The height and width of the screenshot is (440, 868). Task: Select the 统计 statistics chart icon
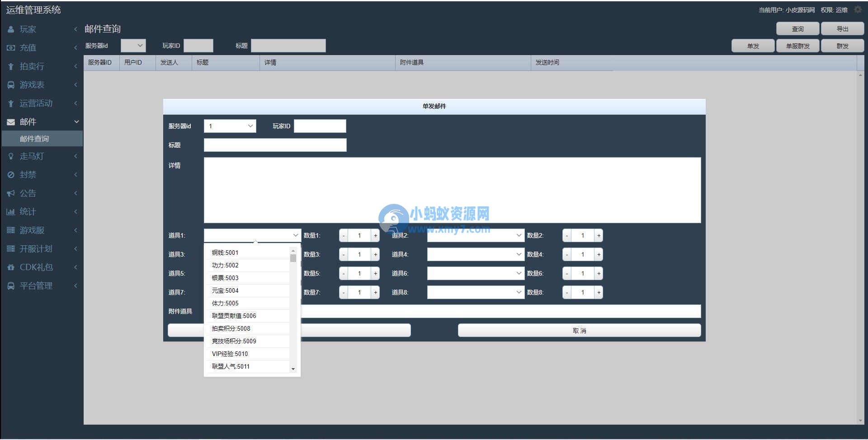click(x=11, y=212)
